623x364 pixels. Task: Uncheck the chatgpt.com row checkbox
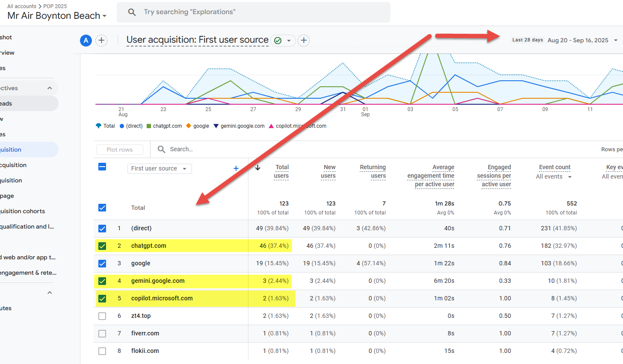click(102, 246)
